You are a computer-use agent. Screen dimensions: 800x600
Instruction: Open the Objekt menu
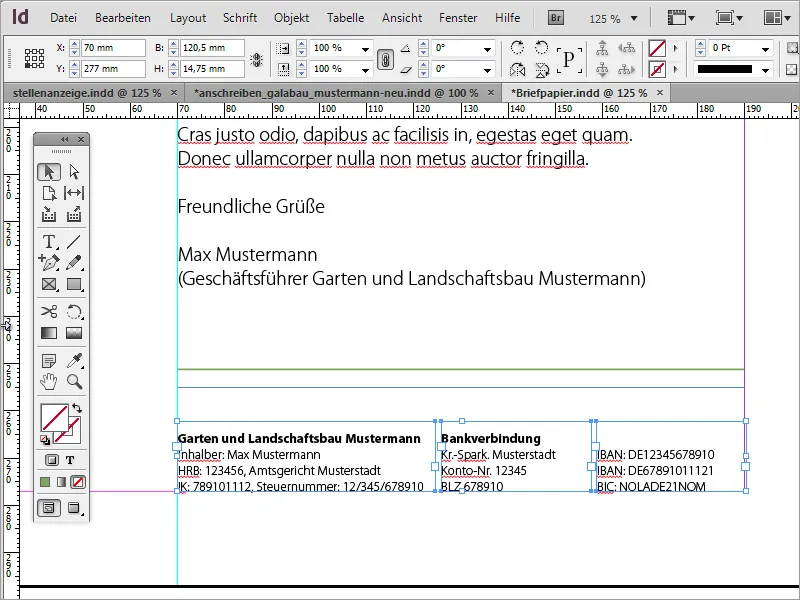(x=291, y=18)
